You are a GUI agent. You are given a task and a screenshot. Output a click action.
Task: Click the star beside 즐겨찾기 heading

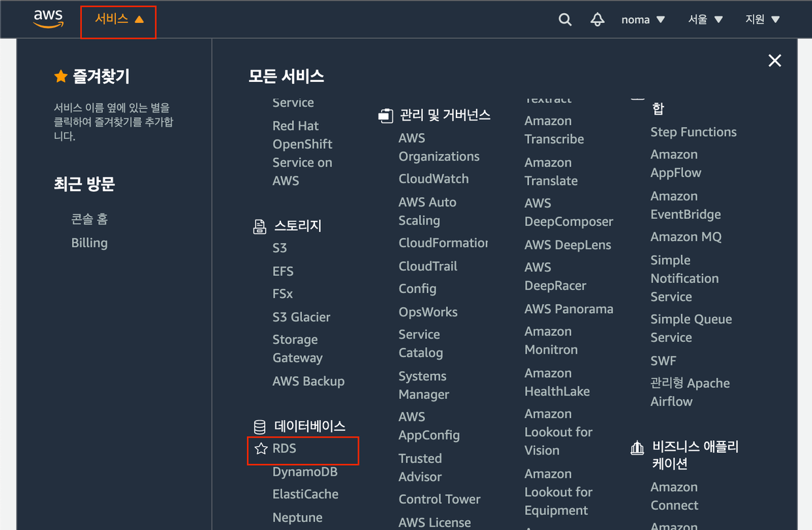(61, 76)
